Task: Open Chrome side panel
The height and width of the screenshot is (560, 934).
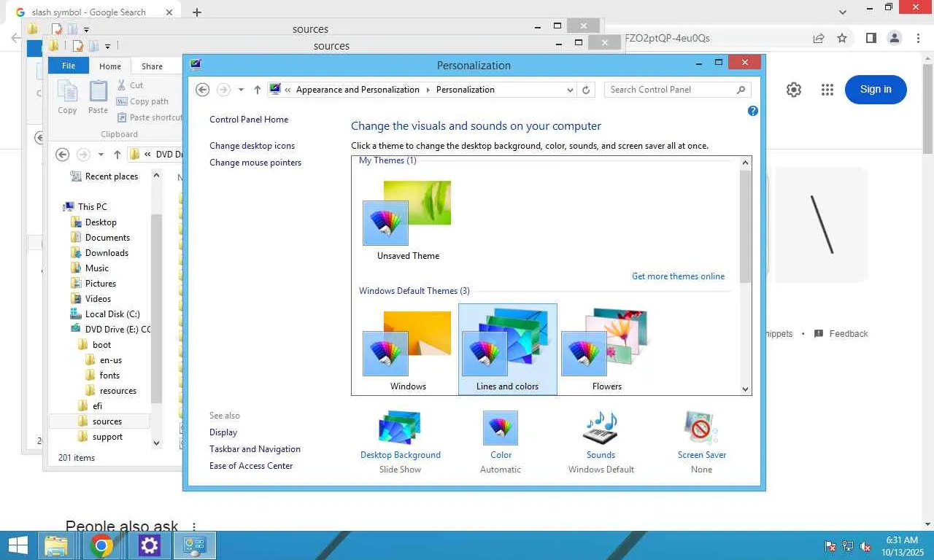Action: point(871,38)
